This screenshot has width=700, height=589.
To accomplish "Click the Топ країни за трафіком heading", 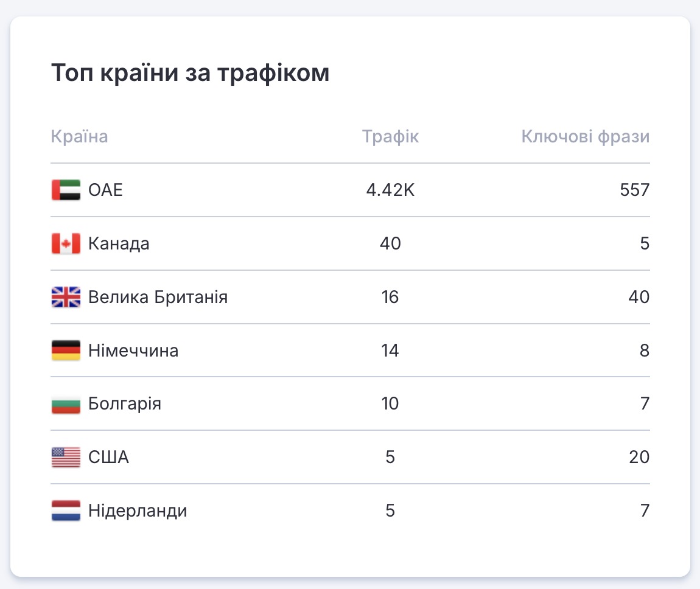I will pyautogui.click(x=190, y=73).
